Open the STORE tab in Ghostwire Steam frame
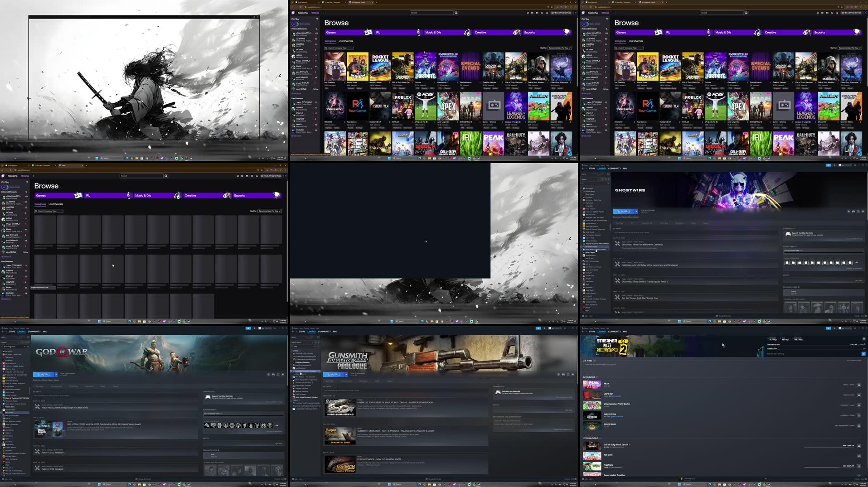The image size is (868, 487). 592,169
